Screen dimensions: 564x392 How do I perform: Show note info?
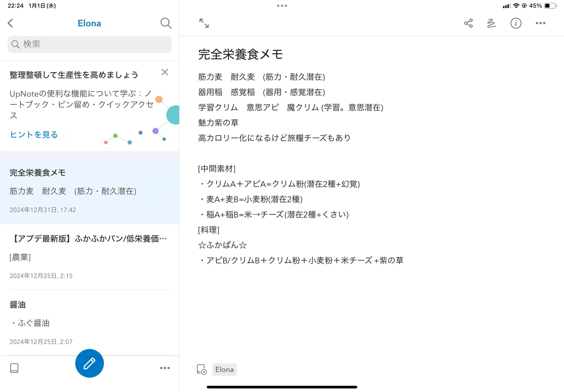tap(516, 23)
